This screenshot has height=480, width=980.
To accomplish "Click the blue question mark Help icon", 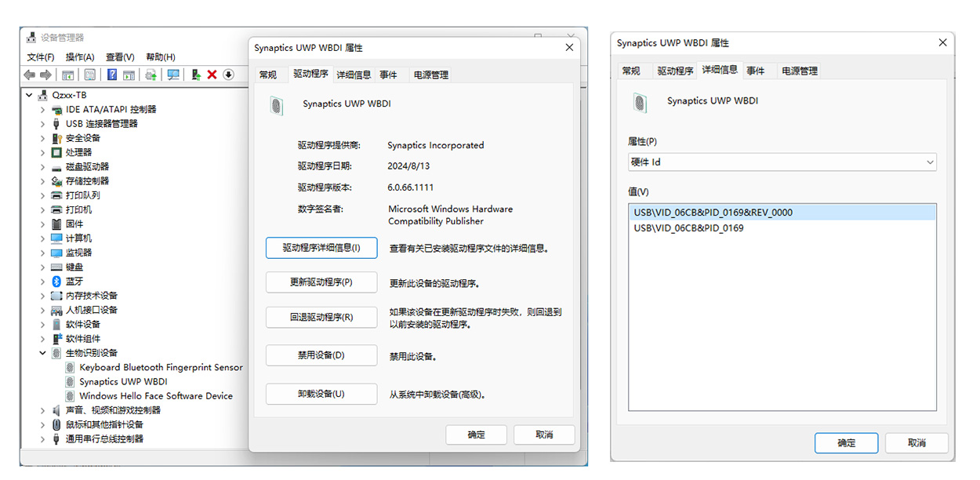I will point(112,75).
